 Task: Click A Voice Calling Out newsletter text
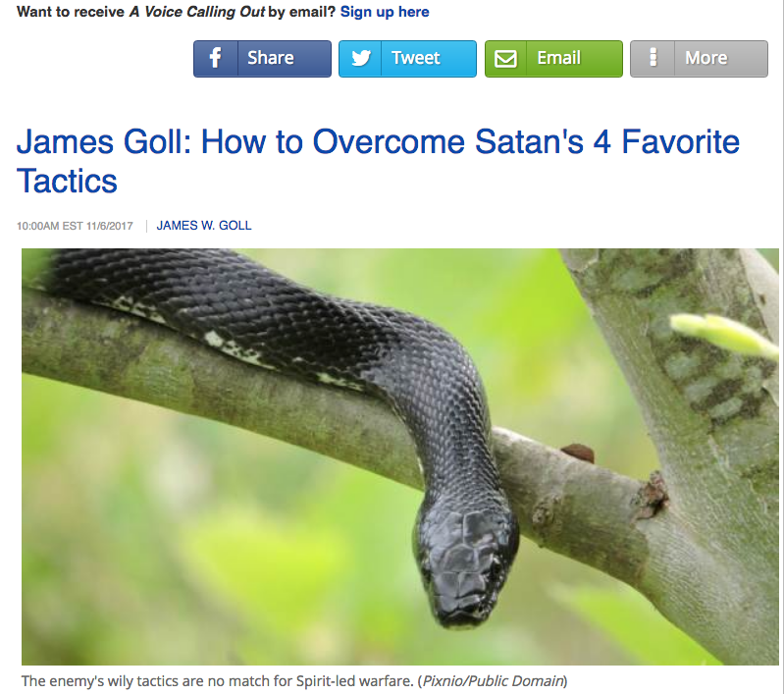click(197, 12)
